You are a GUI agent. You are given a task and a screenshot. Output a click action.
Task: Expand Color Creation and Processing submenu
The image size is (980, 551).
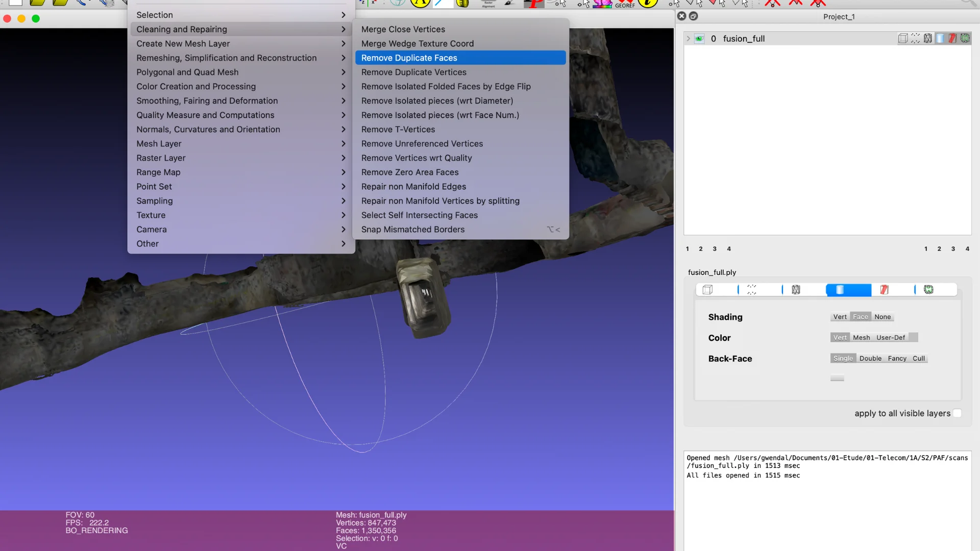tap(241, 86)
